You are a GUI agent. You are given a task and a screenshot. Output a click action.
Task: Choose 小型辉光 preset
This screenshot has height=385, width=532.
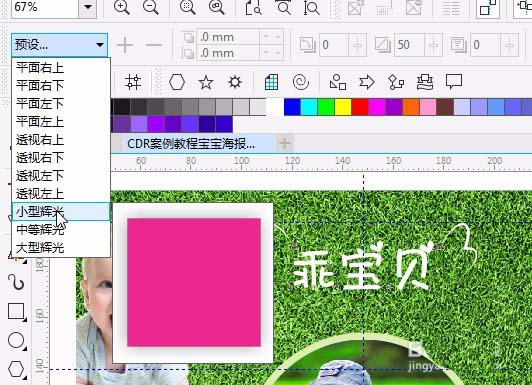(x=61, y=212)
